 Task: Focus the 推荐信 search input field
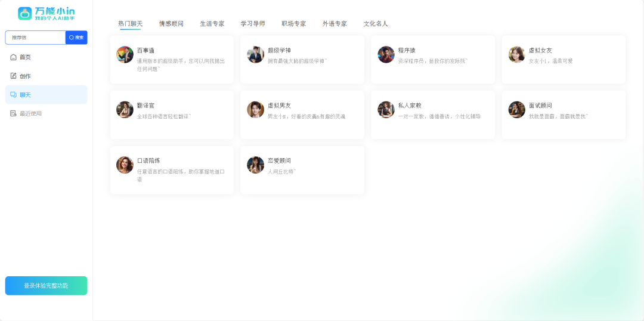click(35, 38)
